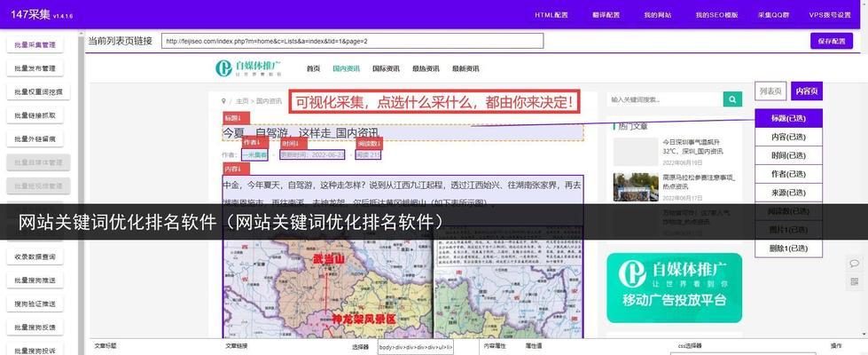Open 批量采集管理 in the sidebar
Viewport: 868px width, 355px height.
[x=35, y=45]
